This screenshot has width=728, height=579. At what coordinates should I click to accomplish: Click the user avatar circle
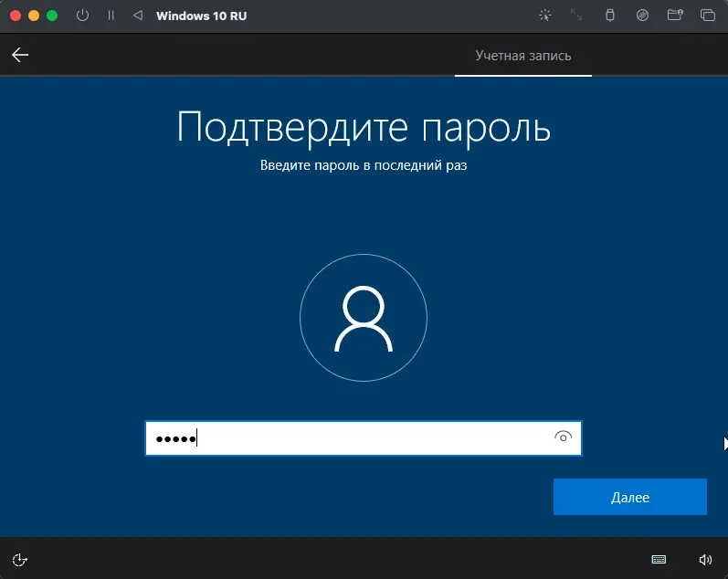pos(364,318)
